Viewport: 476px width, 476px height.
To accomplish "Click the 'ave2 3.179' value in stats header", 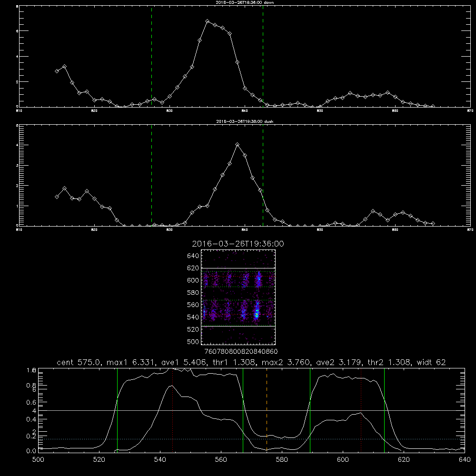I will [339, 362].
